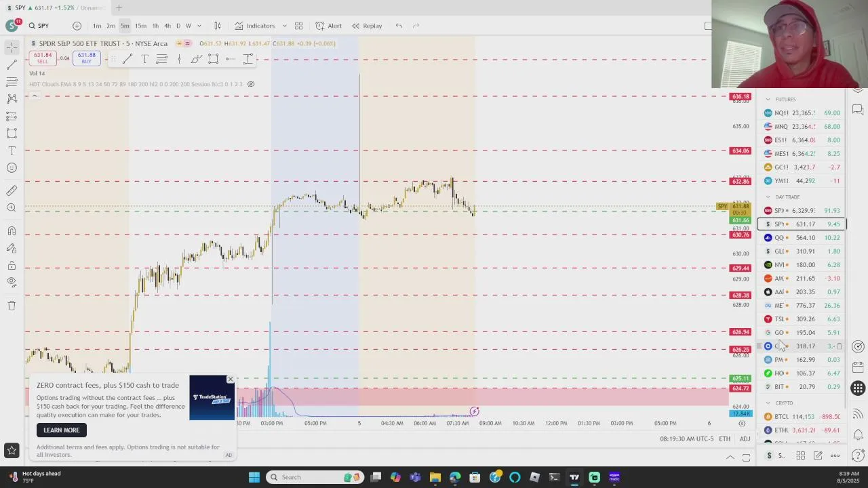Open the emoji icons tool
The width and height of the screenshot is (868, 488).
click(12, 168)
